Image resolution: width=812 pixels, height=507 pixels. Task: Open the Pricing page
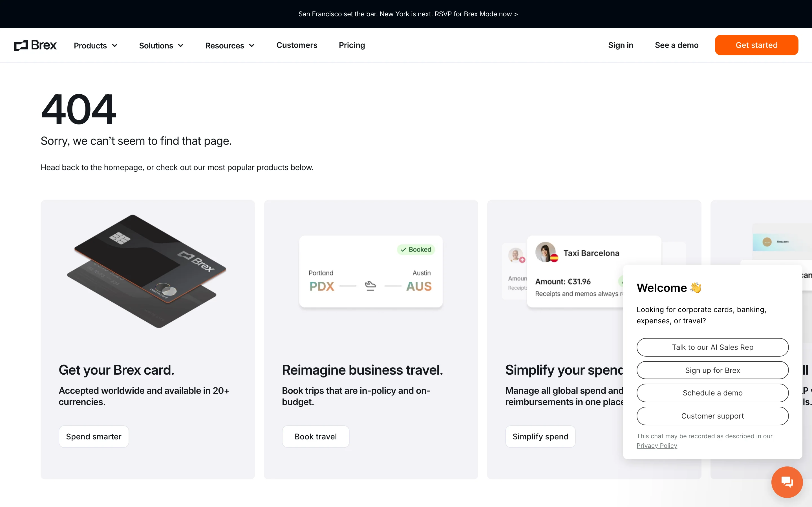[x=351, y=45]
